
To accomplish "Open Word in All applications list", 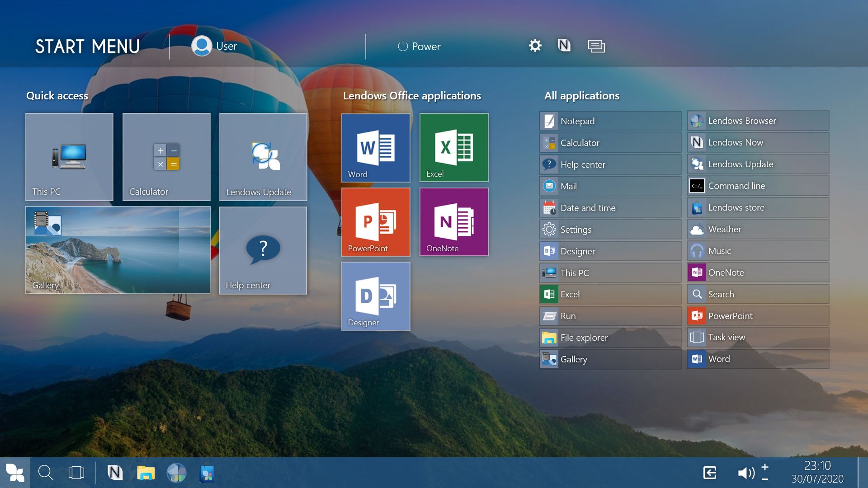I will click(x=758, y=359).
